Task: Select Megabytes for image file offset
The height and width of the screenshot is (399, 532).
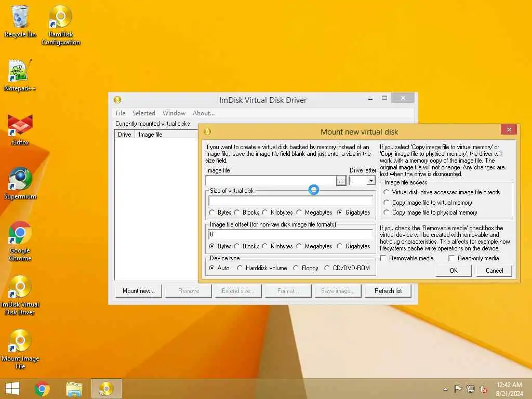Action: tap(314, 246)
